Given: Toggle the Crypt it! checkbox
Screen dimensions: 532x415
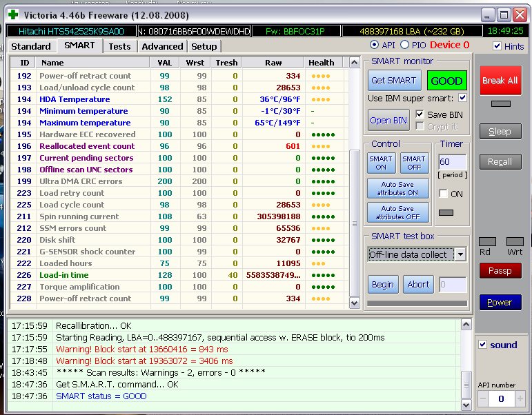Looking at the screenshot, I should [420, 126].
